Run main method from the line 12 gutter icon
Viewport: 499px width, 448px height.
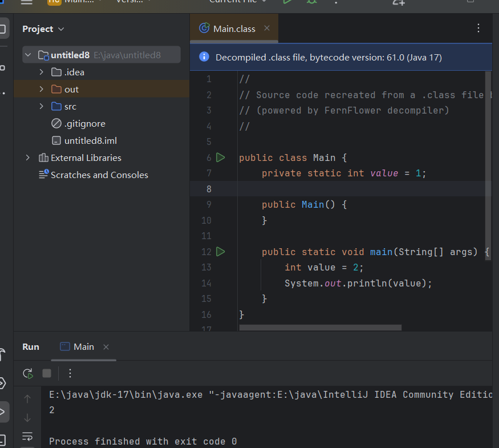pyautogui.click(x=220, y=252)
